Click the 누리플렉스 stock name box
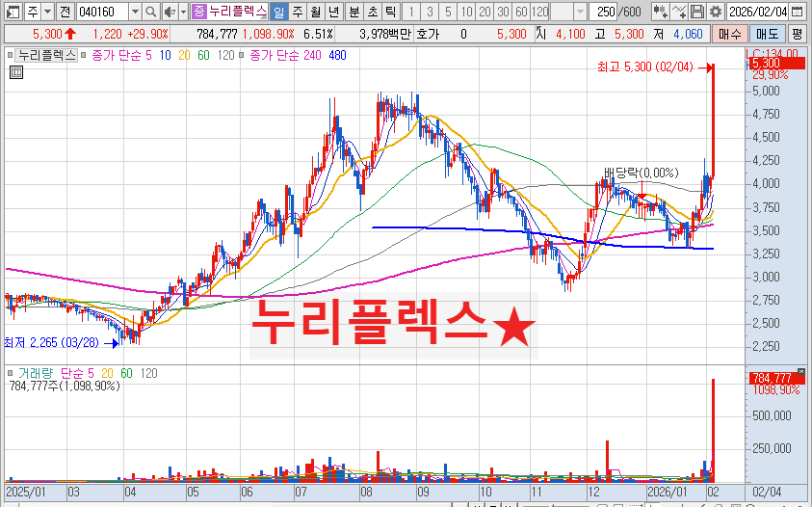 pos(238,12)
